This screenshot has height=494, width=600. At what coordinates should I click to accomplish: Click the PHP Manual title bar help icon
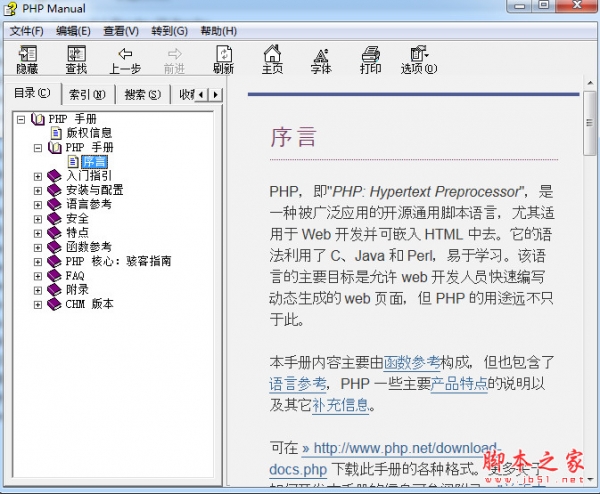[x=10, y=9]
